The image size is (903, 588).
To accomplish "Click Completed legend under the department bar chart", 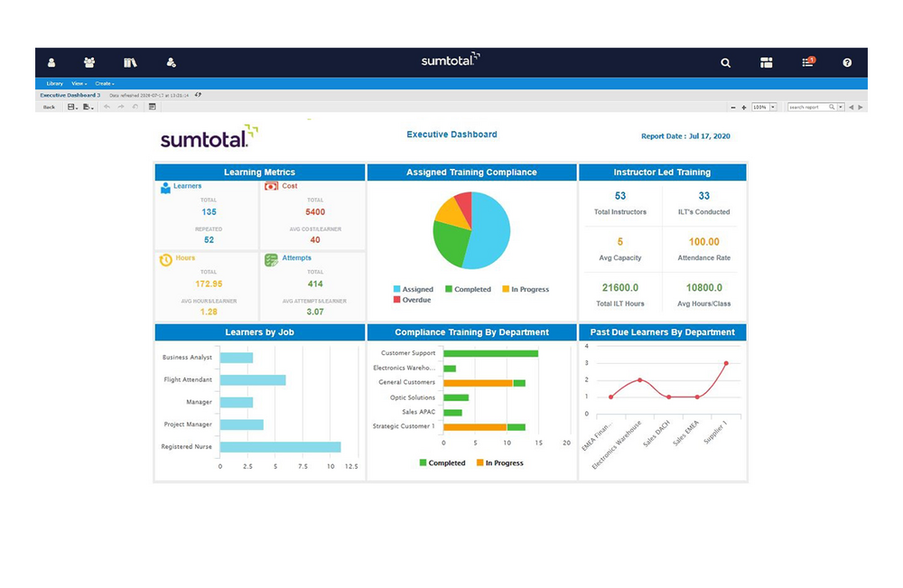I will [x=442, y=463].
